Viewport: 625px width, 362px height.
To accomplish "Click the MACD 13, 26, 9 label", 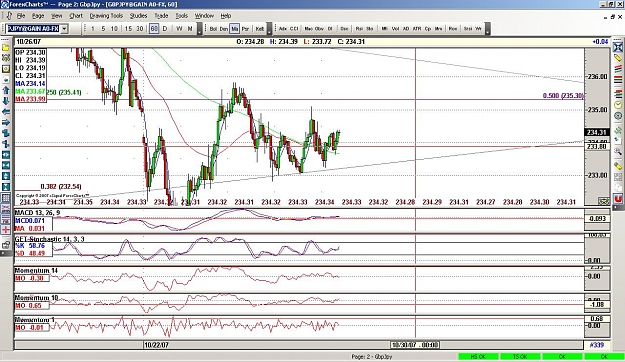I will click(37, 213).
